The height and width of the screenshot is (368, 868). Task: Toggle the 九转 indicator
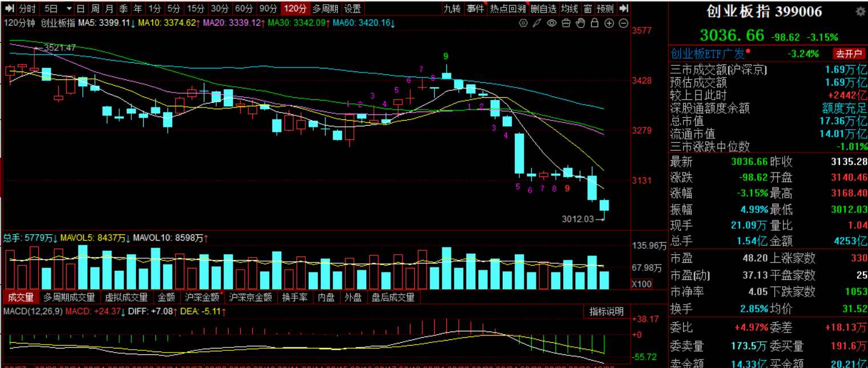[x=452, y=9]
